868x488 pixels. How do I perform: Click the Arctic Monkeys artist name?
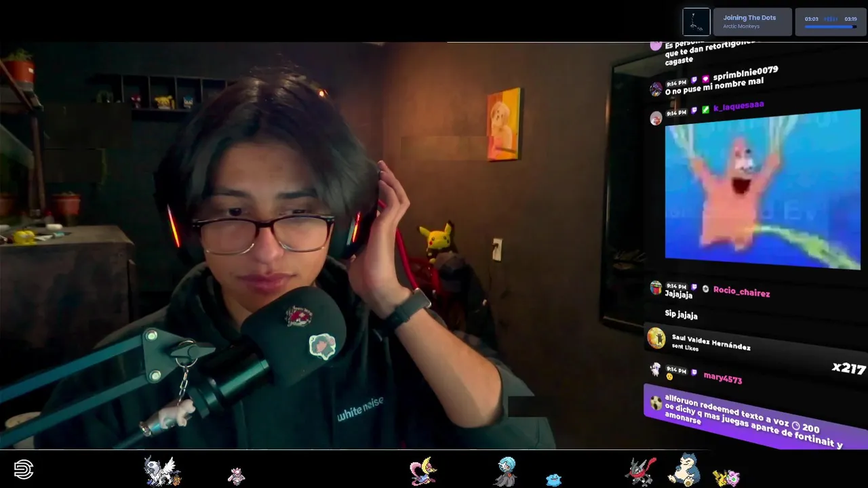(x=740, y=26)
